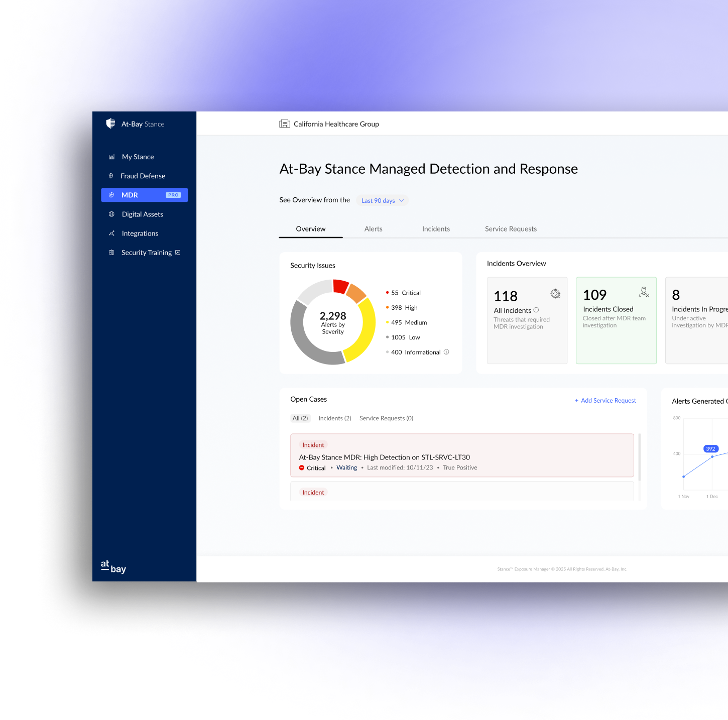Click the California Healthcare Group building icon

284,124
